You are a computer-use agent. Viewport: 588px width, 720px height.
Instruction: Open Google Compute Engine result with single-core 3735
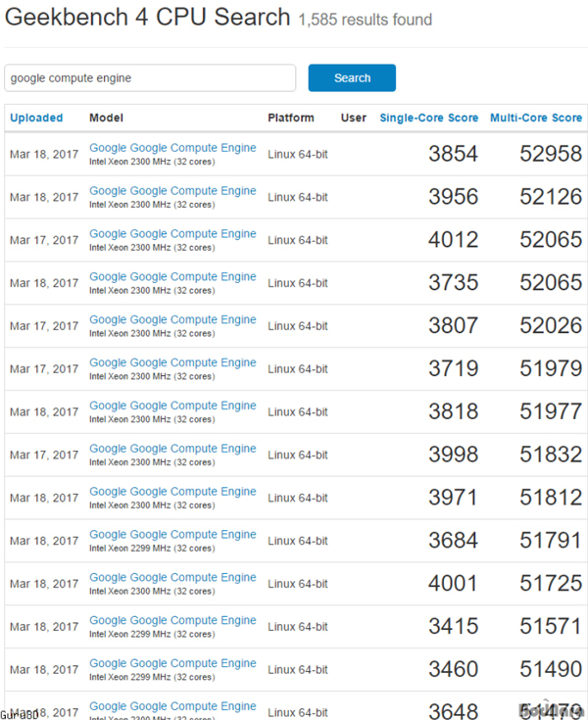tap(172, 276)
